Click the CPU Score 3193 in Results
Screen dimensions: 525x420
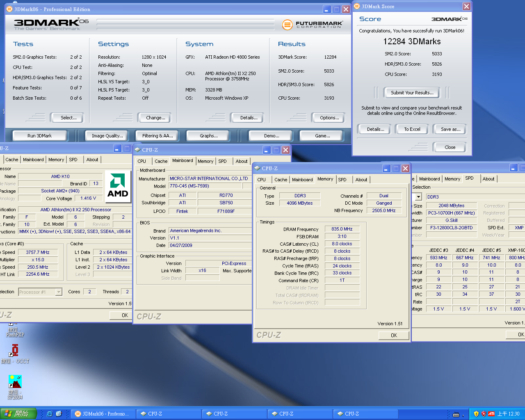tap(329, 98)
